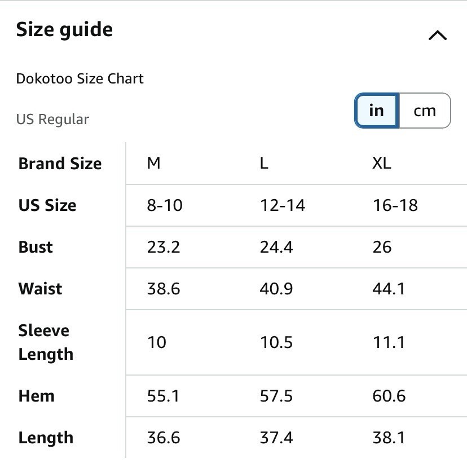Select the US Size 12-14 cell
The image size is (467, 476).
283,205
